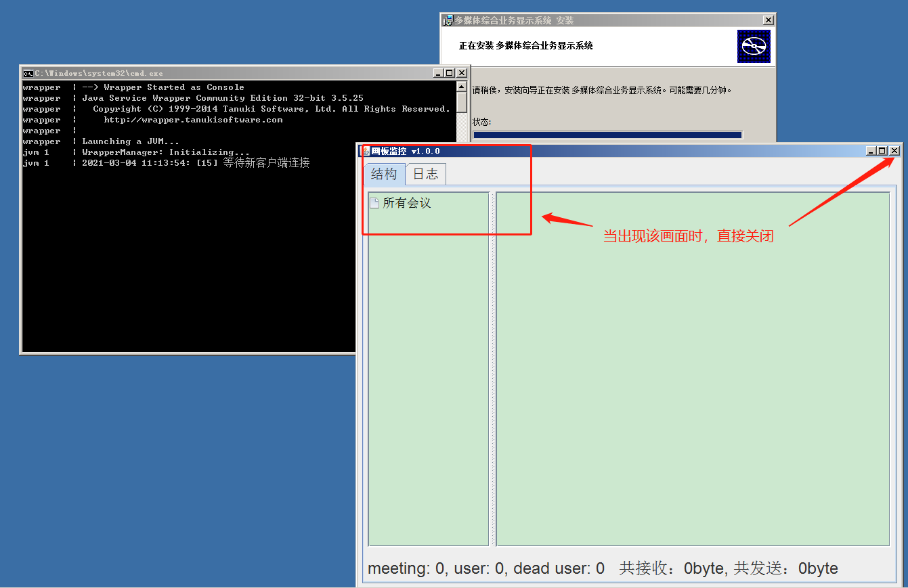
Task: Minimize the 画板监控 window
Action: [x=871, y=151]
